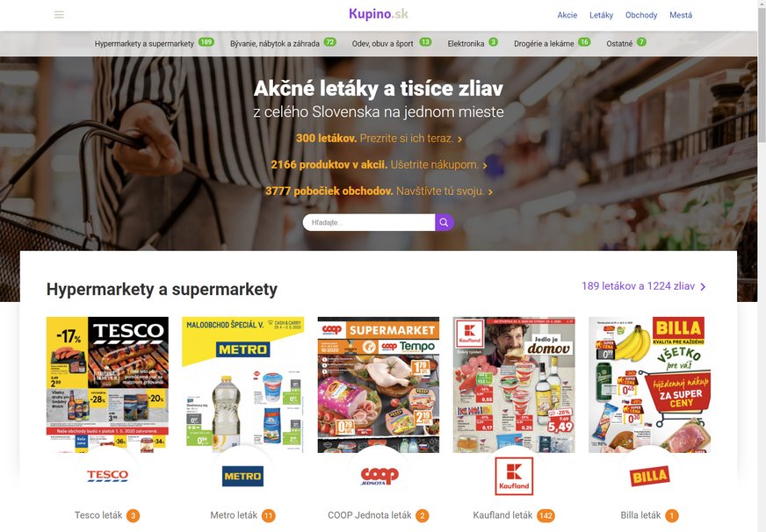Select Hypermarkety a supermarkety category tab
The width and height of the screenshot is (766, 532).
pos(155,43)
